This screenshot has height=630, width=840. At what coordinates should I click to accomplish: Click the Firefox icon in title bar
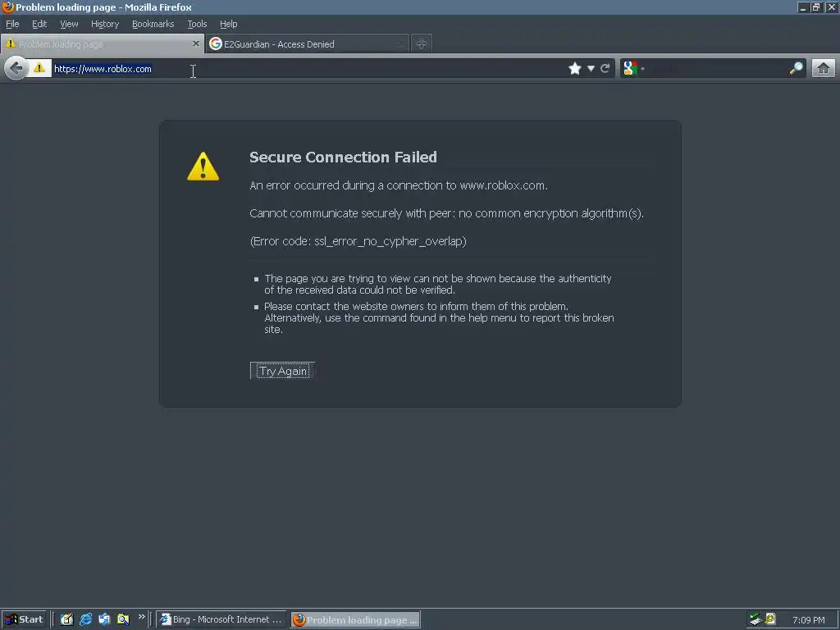point(7,7)
